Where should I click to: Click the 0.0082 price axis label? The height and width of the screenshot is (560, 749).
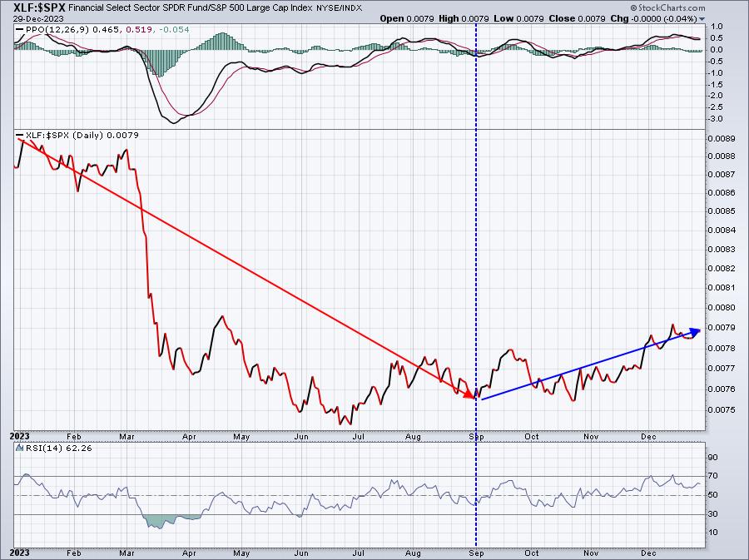[722, 268]
